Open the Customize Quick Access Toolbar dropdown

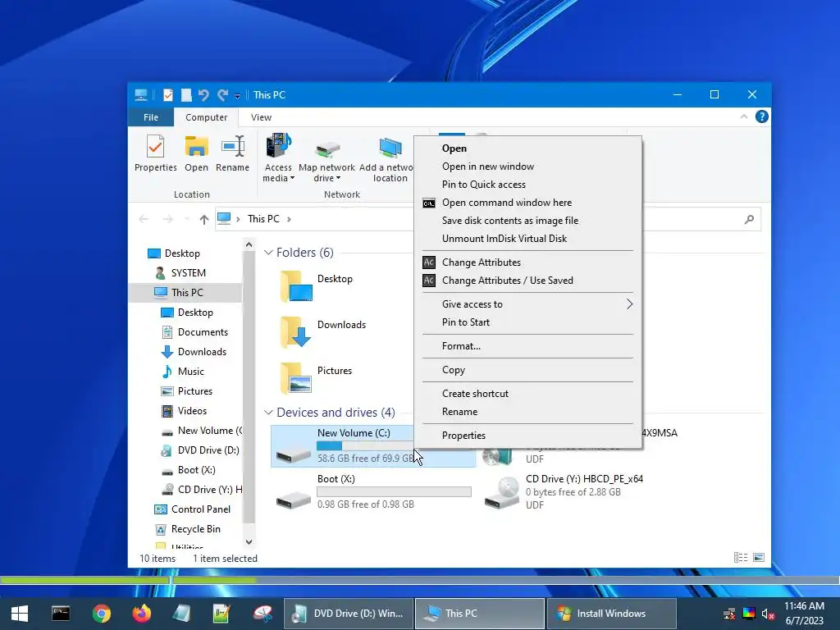(237, 96)
